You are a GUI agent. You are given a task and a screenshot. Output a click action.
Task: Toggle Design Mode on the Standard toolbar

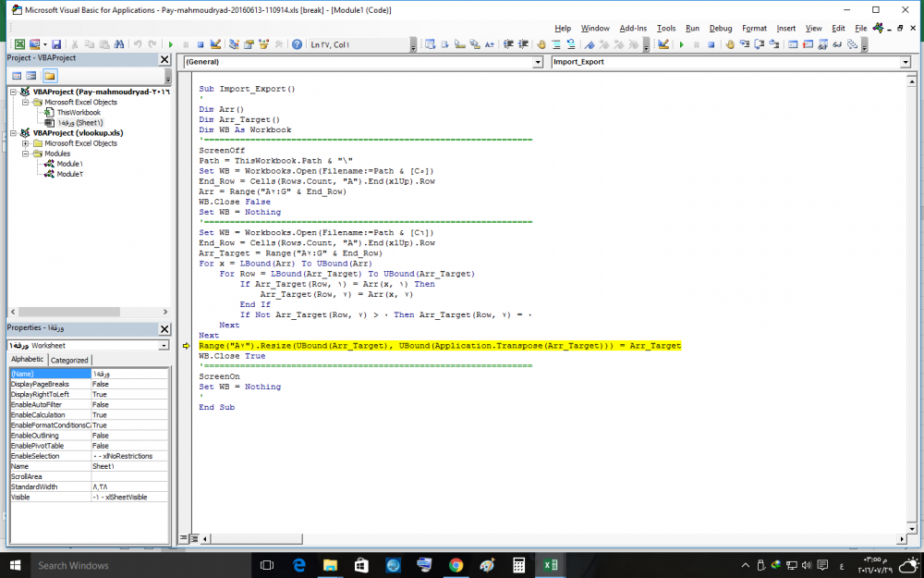click(x=215, y=44)
